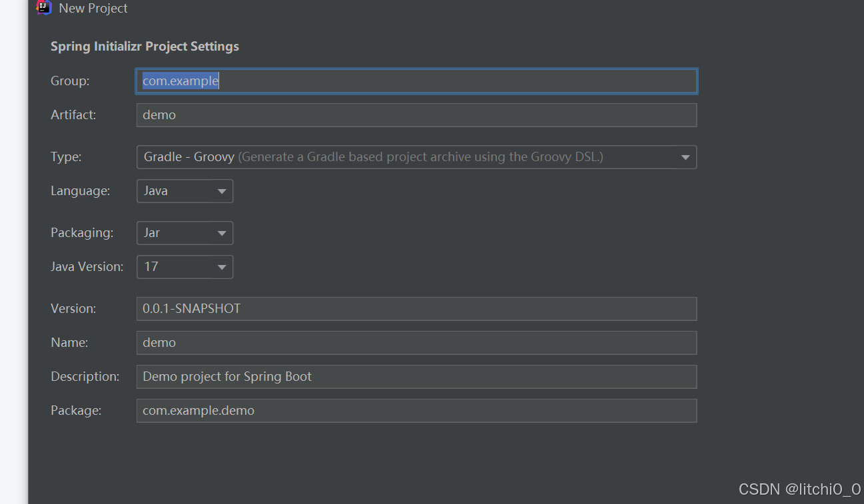Open the Type dropdown showing Gradle - Groovy
The width and height of the screenshot is (864, 504).
coord(416,157)
